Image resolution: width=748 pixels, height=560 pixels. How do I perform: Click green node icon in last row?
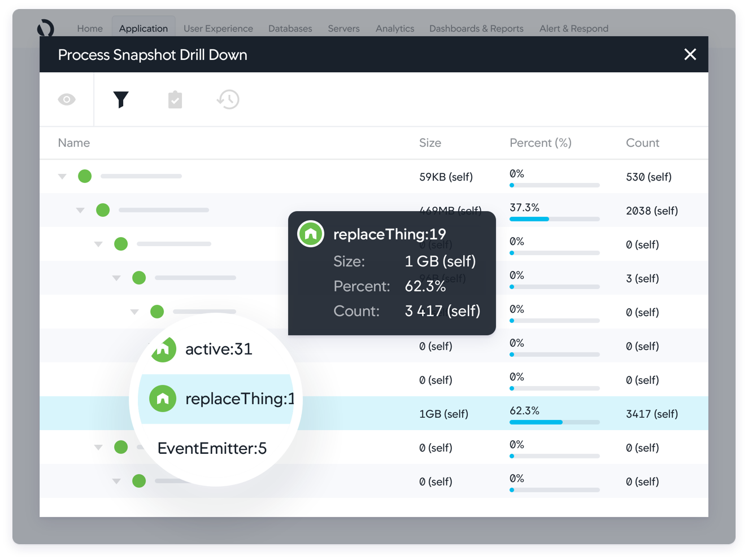[139, 481]
